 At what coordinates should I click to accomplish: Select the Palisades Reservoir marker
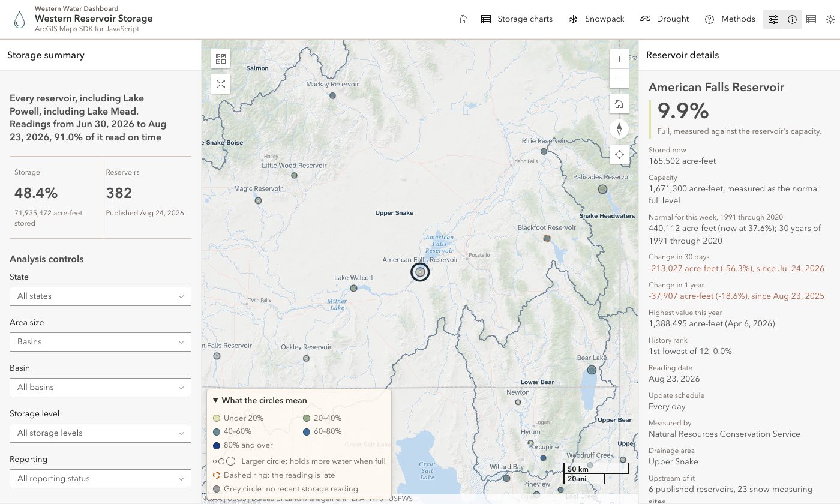(603, 189)
